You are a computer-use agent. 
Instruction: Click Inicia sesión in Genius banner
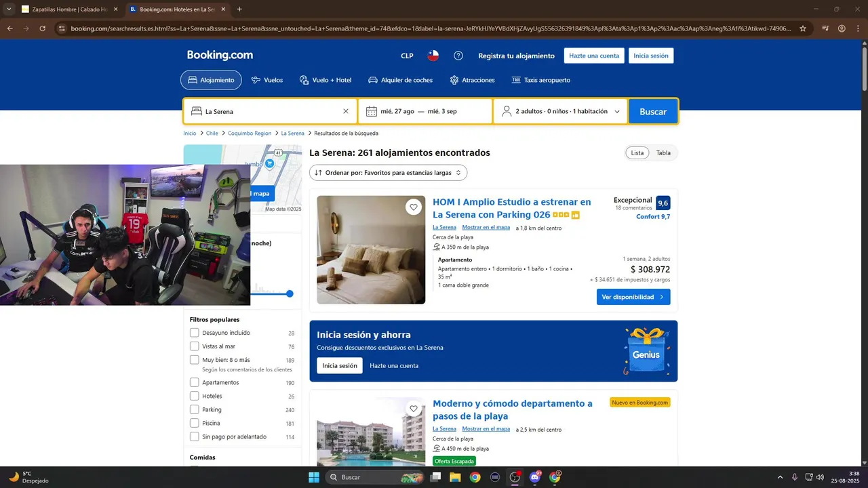(x=340, y=365)
